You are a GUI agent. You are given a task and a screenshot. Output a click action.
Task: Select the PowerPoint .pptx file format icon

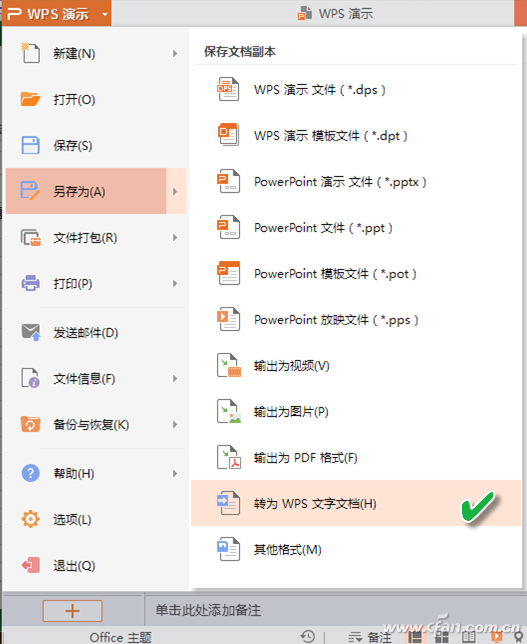pyautogui.click(x=228, y=181)
